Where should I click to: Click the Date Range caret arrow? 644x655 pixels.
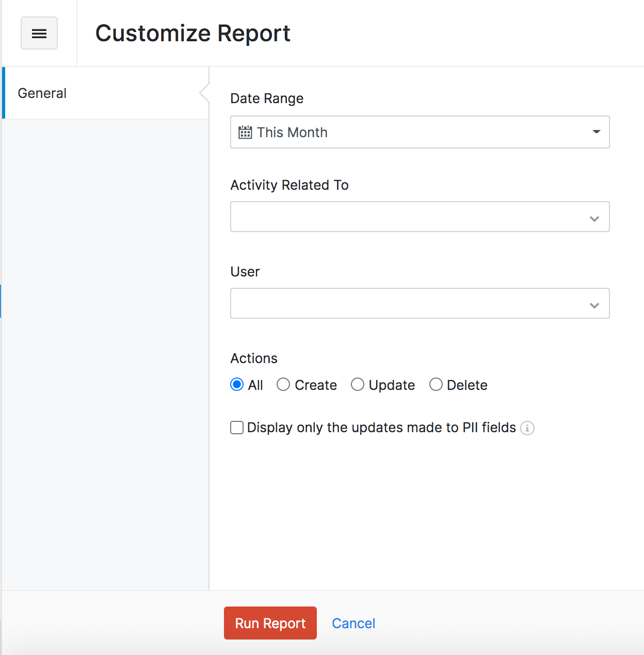[596, 132]
